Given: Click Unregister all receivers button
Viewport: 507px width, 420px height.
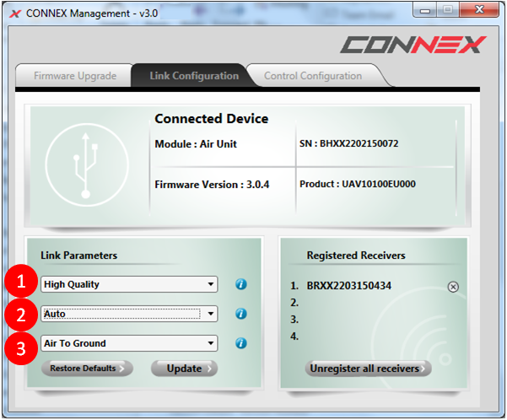Looking at the screenshot, I should coord(369,369).
